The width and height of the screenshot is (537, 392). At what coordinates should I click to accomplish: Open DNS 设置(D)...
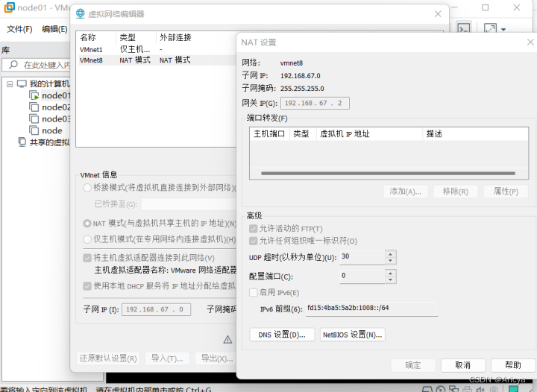282,335
